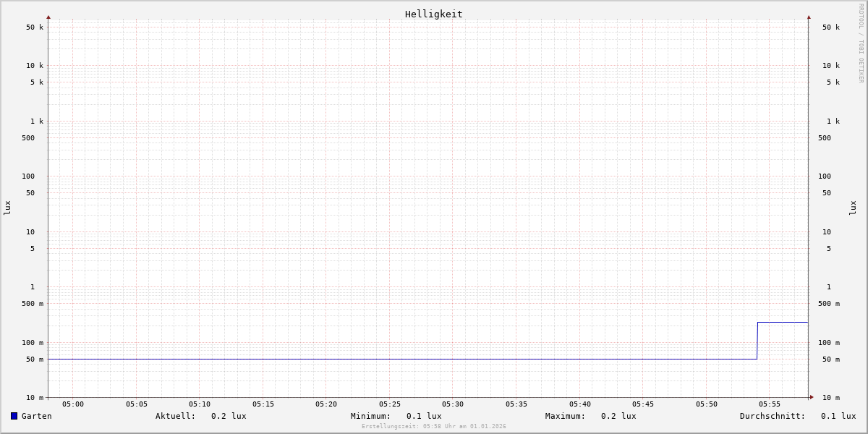
Task: Click the 05:30 time axis label
Action: [453, 404]
